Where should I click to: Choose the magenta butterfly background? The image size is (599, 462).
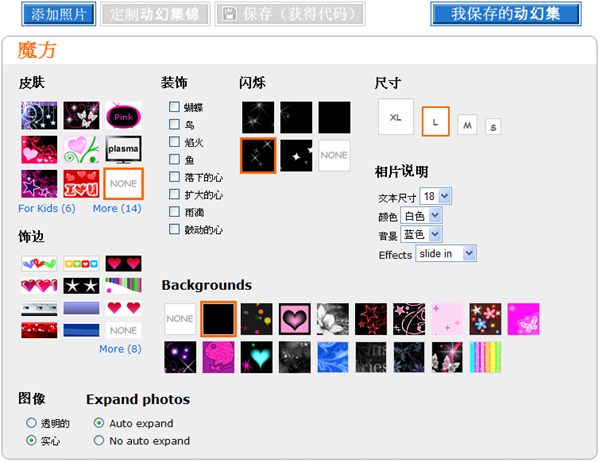[524, 319]
